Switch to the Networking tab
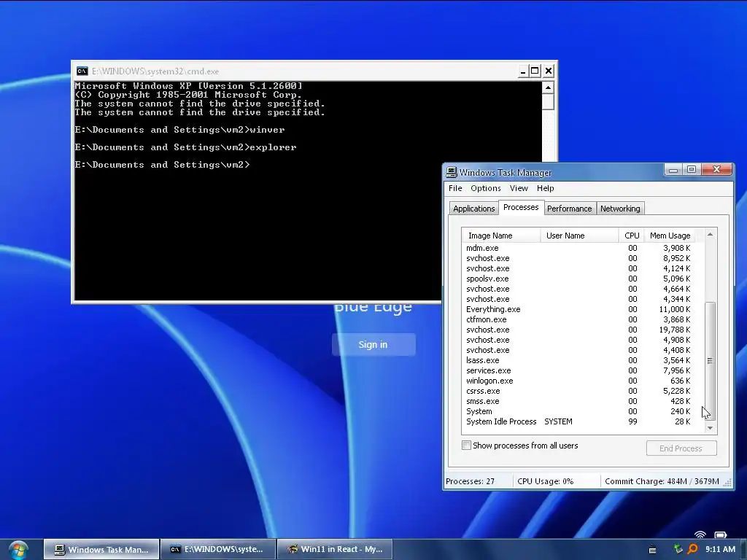This screenshot has height=560, width=747. [x=620, y=209]
